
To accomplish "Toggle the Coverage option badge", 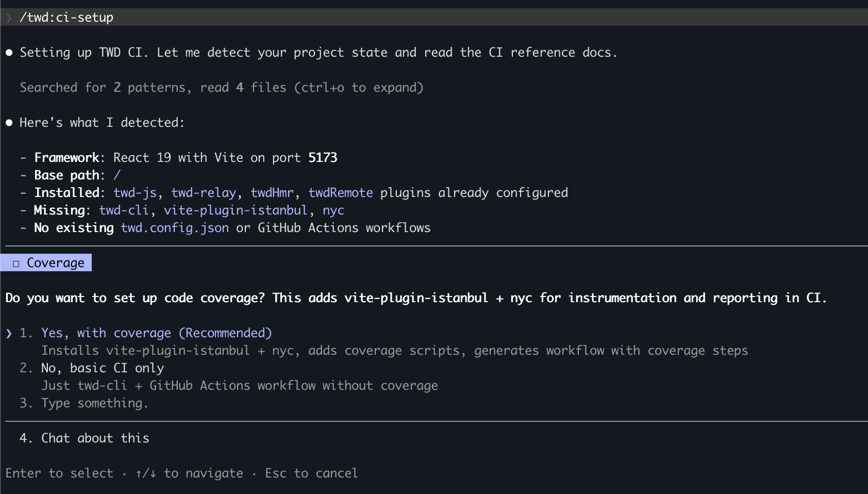I will [x=46, y=262].
